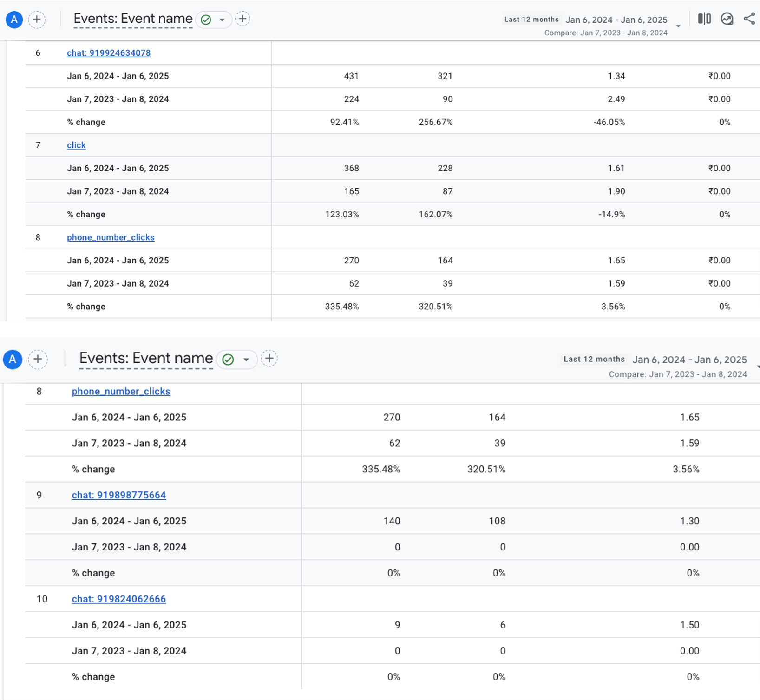The height and width of the screenshot is (700, 760).
Task: Select event count cell 431
Action: click(x=351, y=76)
